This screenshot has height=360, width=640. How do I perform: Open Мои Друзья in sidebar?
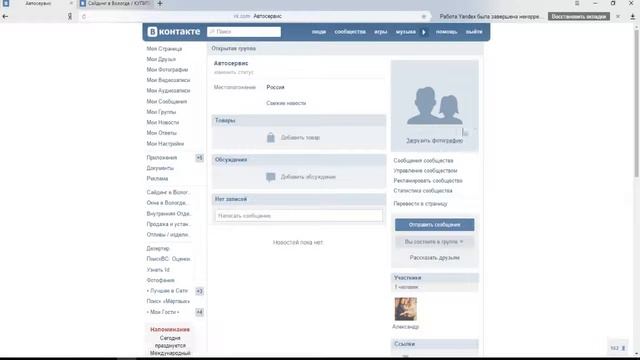click(161, 59)
